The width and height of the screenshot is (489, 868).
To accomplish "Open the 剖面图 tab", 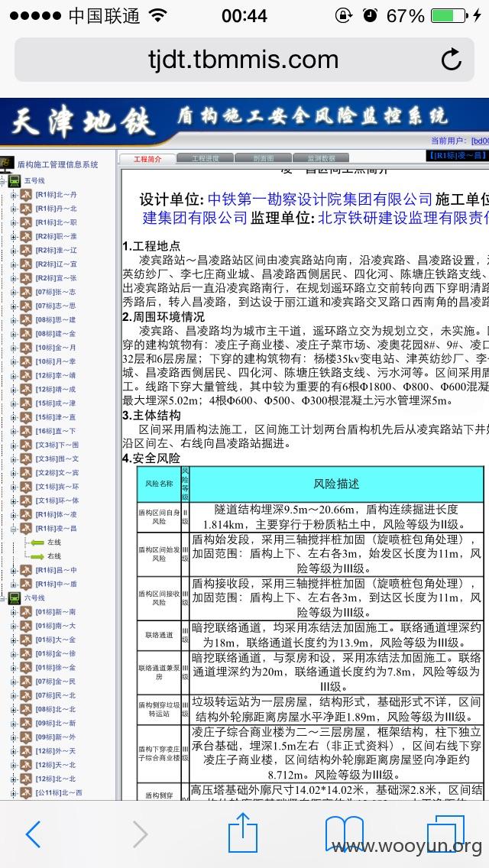I will click(x=263, y=158).
